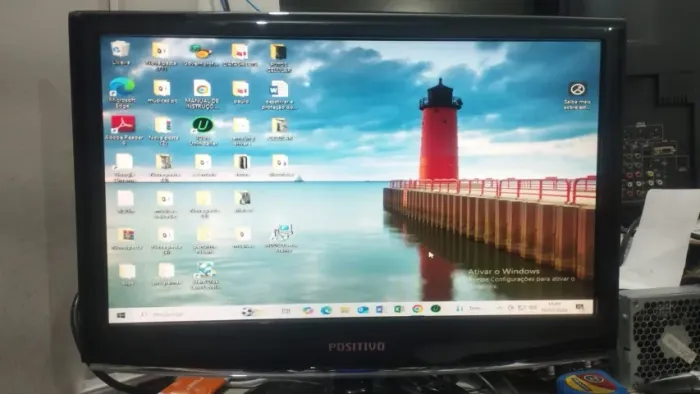
Task: Open the notification center icon
Action: click(580, 307)
